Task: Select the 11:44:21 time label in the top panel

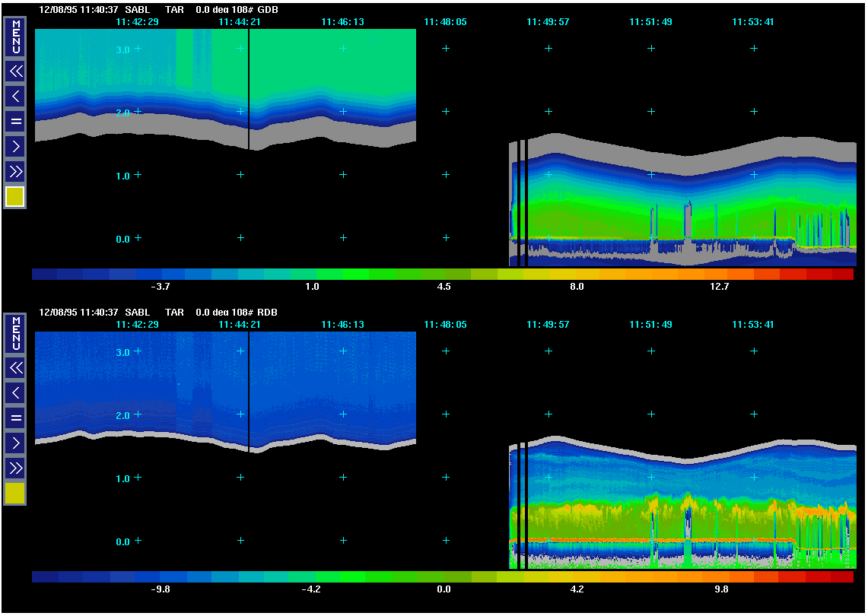Action: 240,22
